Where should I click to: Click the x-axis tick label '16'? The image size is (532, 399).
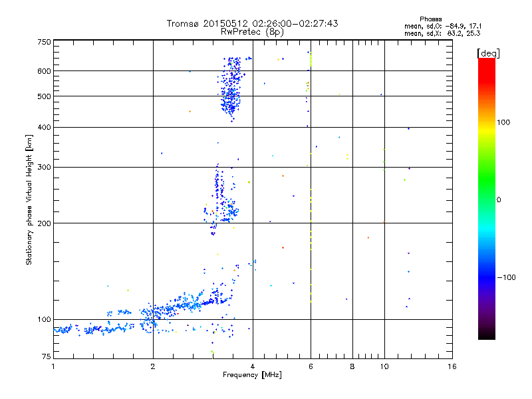[452, 366]
